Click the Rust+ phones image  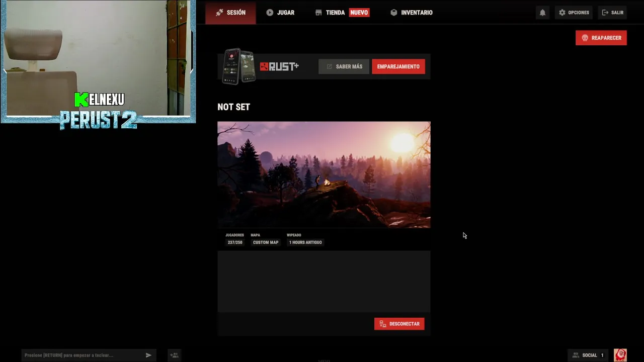tap(239, 66)
